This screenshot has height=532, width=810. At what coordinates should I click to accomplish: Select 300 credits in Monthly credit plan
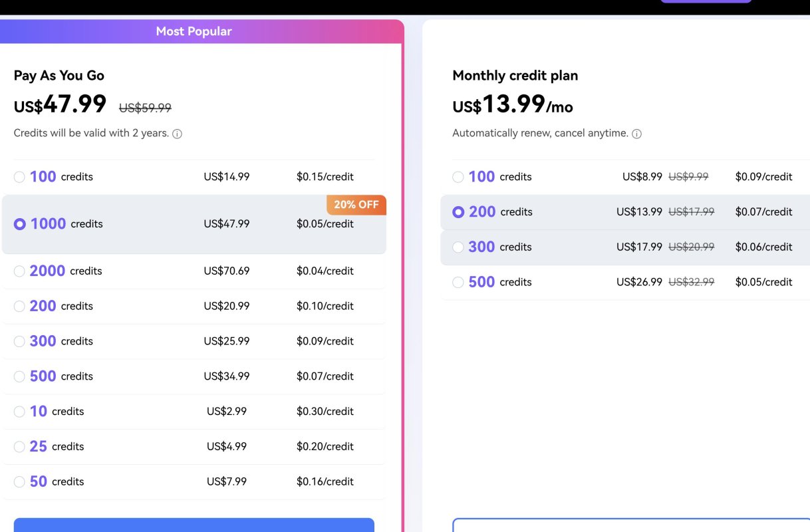(458, 247)
